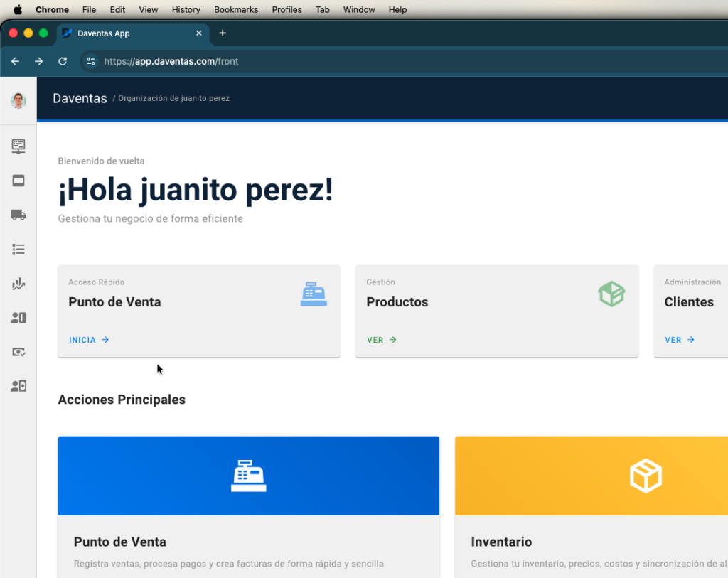Open the Punto de Venta quick access card title
The image size is (728, 578).
[114, 301]
